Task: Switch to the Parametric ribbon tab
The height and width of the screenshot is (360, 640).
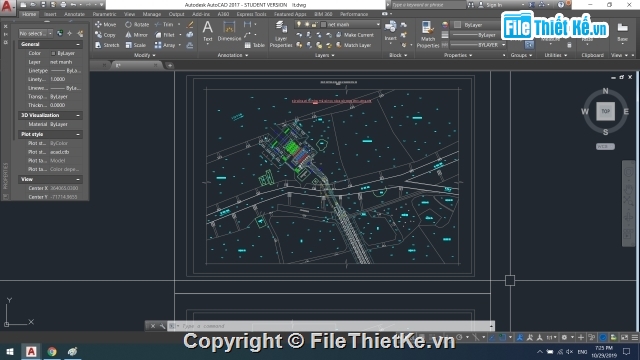Action: pos(104,14)
